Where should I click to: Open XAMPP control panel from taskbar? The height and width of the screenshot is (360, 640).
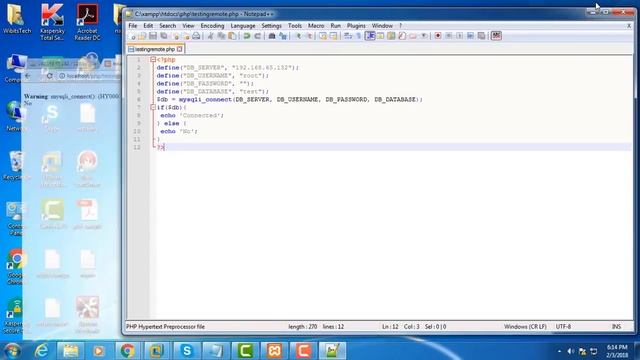click(x=274, y=351)
